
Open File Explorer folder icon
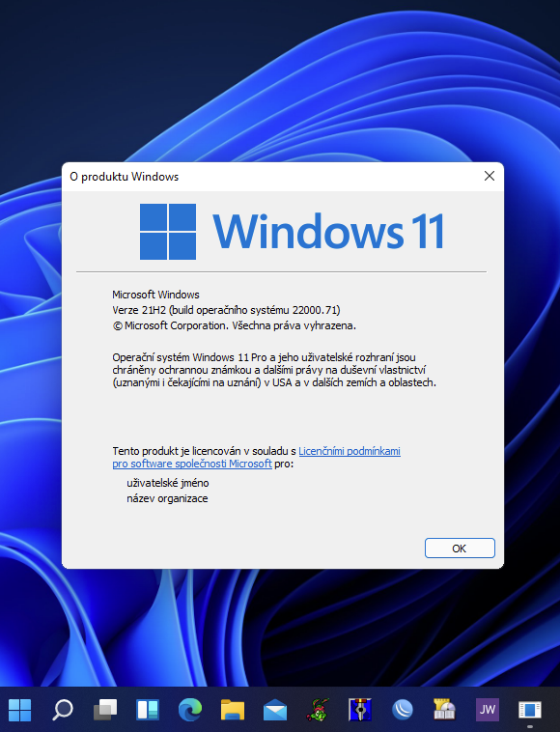[233, 710]
